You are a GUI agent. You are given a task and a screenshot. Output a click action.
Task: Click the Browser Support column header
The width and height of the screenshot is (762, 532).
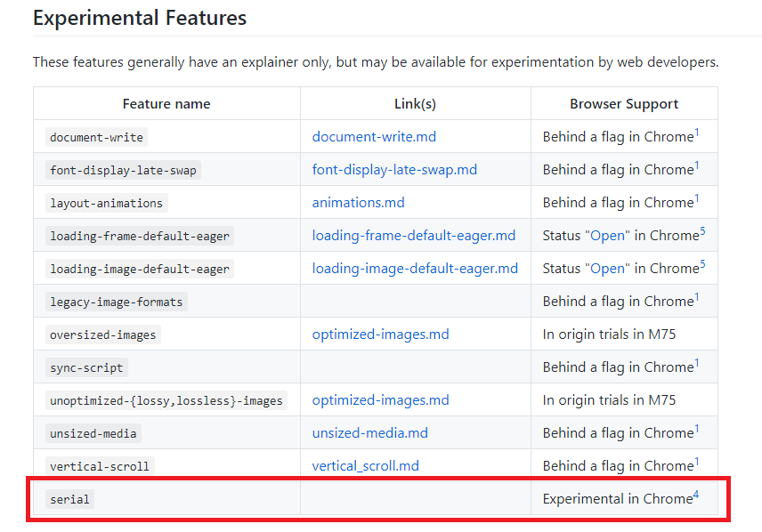[x=624, y=104]
